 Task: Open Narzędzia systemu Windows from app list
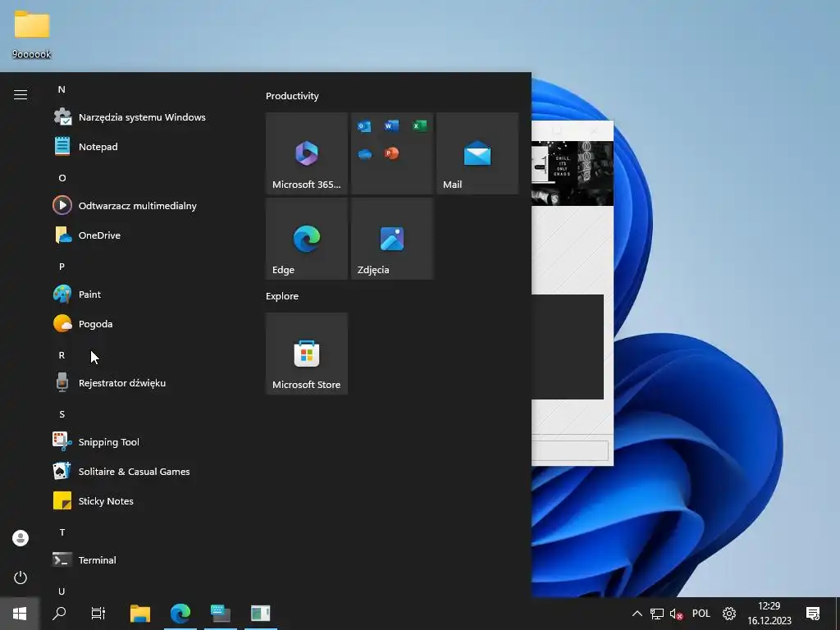click(142, 116)
